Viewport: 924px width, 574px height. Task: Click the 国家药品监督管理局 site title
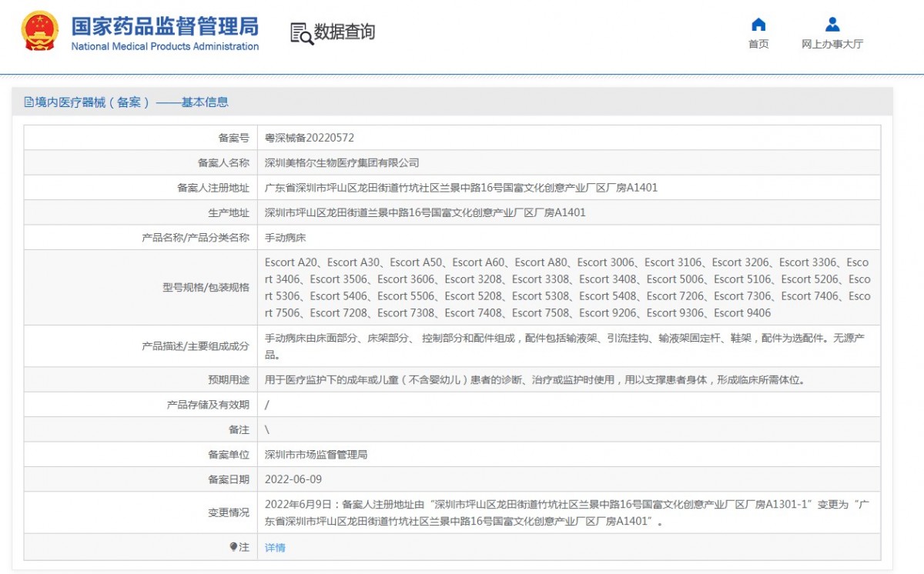165,25
